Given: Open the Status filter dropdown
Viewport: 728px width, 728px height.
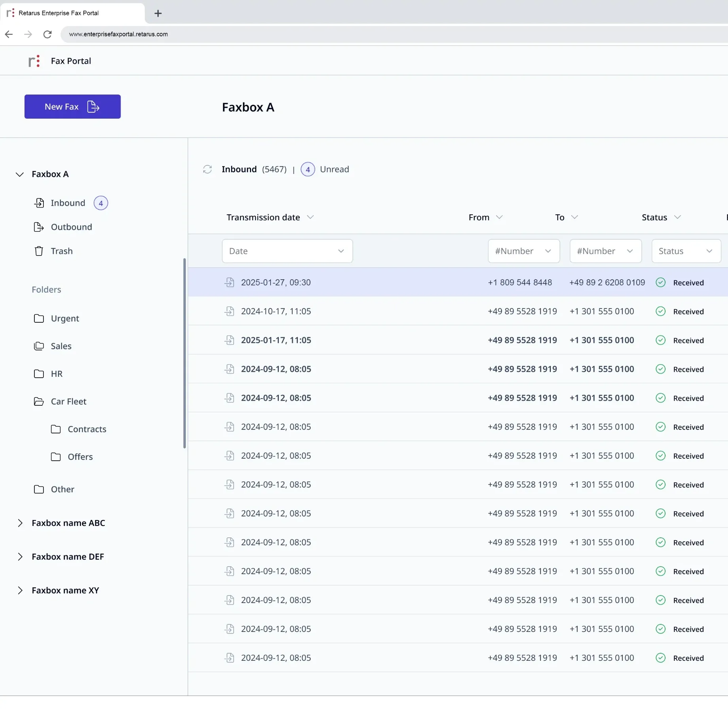Looking at the screenshot, I should pyautogui.click(x=686, y=251).
